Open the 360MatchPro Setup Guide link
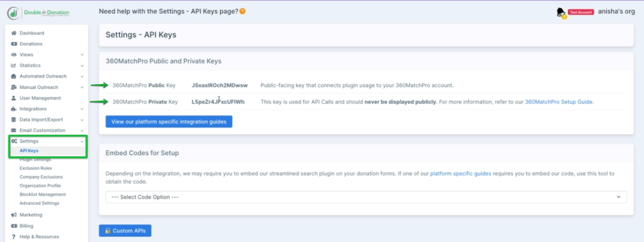644x242 pixels. [559, 102]
